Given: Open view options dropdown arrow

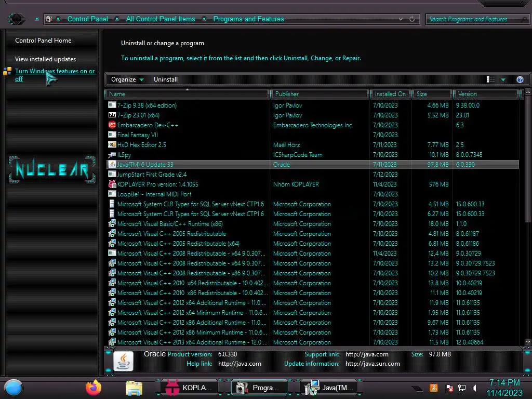Looking at the screenshot, I should (503, 79).
